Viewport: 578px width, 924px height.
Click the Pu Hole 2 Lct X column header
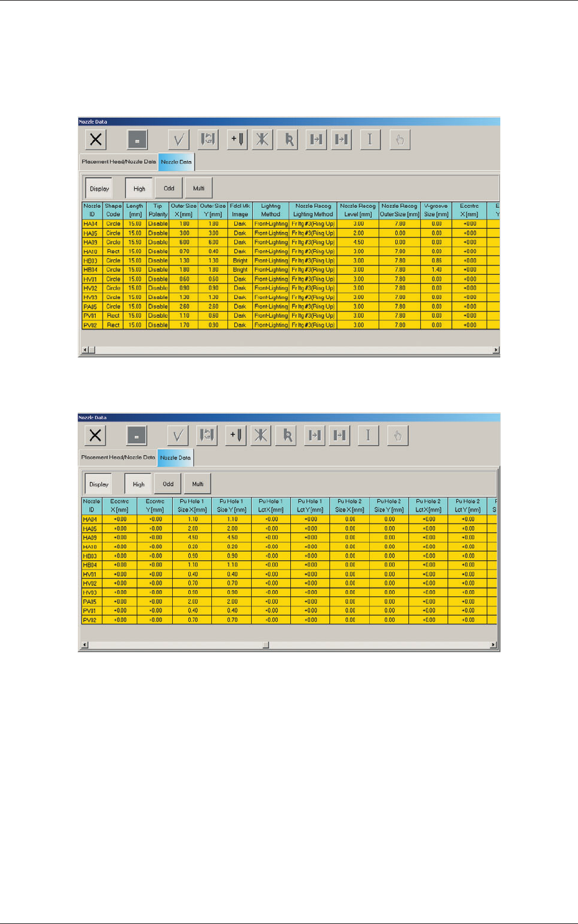coord(428,506)
